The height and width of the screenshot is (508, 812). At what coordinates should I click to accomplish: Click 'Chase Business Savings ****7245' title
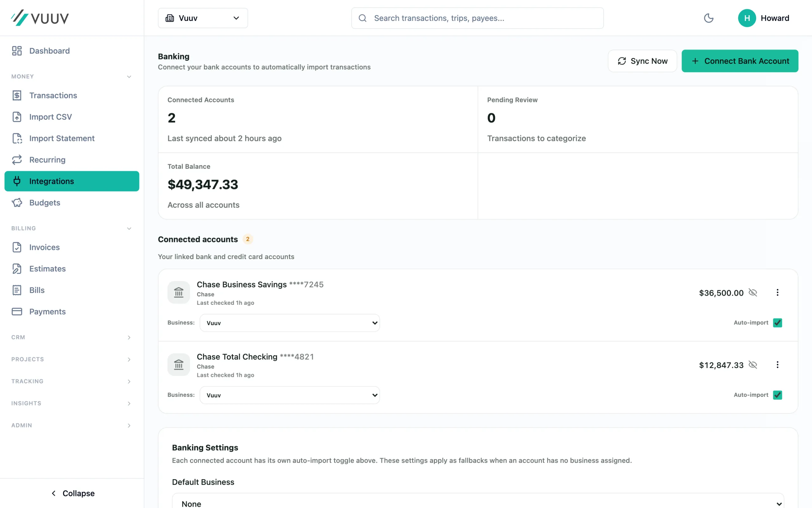[x=260, y=284]
